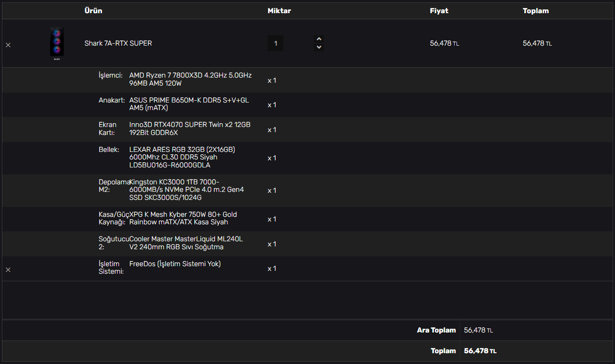615x364 pixels.
Task: Click the Fiyat column header
Action: pyautogui.click(x=439, y=11)
